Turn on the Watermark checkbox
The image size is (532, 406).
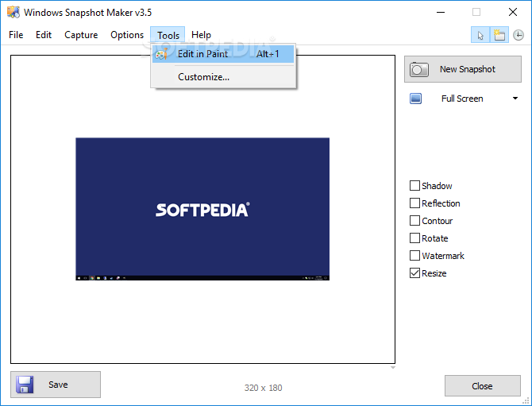(x=414, y=256)
